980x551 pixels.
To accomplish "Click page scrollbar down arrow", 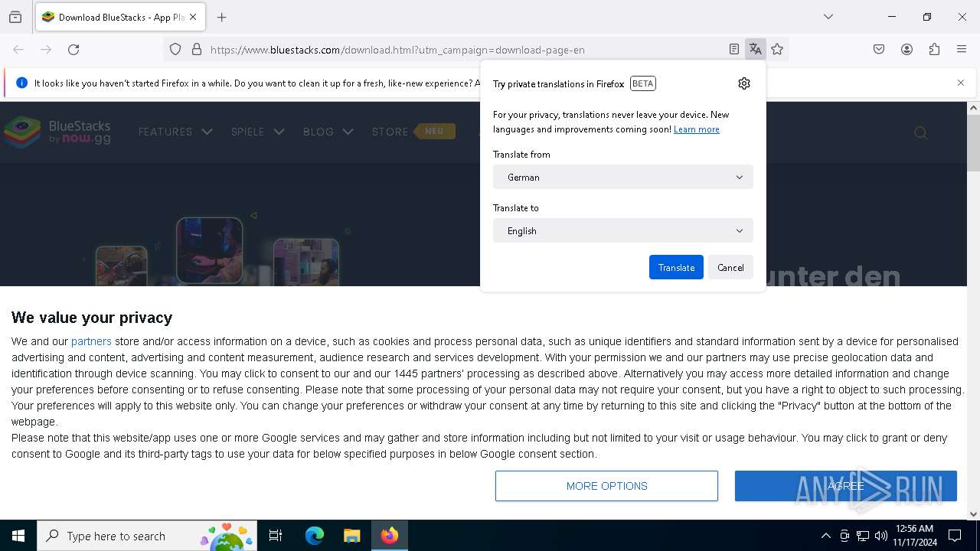I will click(973, 514).
